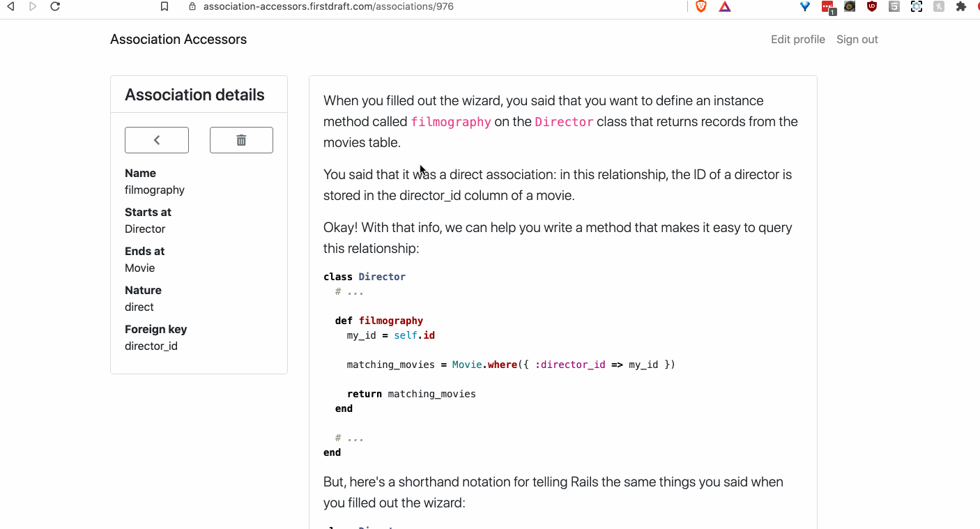Click the HTML5 shield extension icon

pyautogui.click(x=894, y=6)
